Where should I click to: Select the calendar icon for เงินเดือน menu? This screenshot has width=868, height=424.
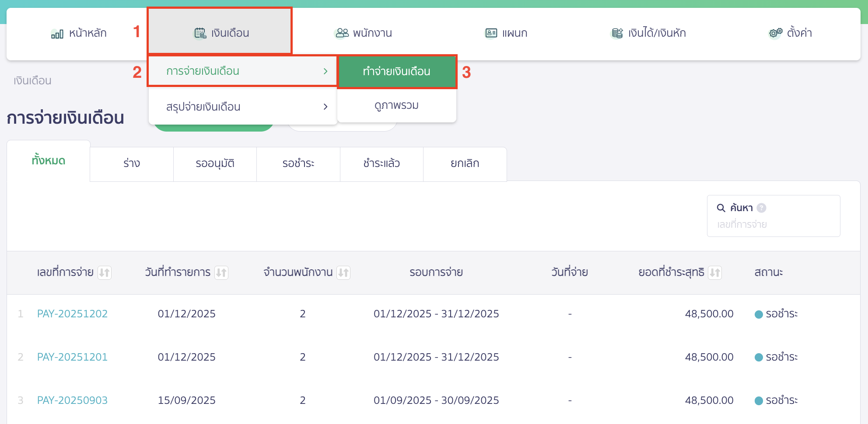(199, 31)
